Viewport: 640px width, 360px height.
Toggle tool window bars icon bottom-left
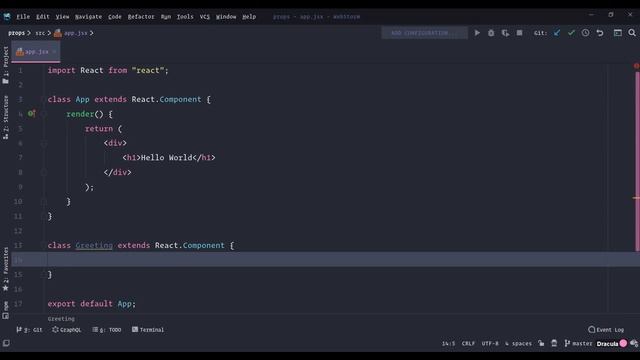(6, 343)
